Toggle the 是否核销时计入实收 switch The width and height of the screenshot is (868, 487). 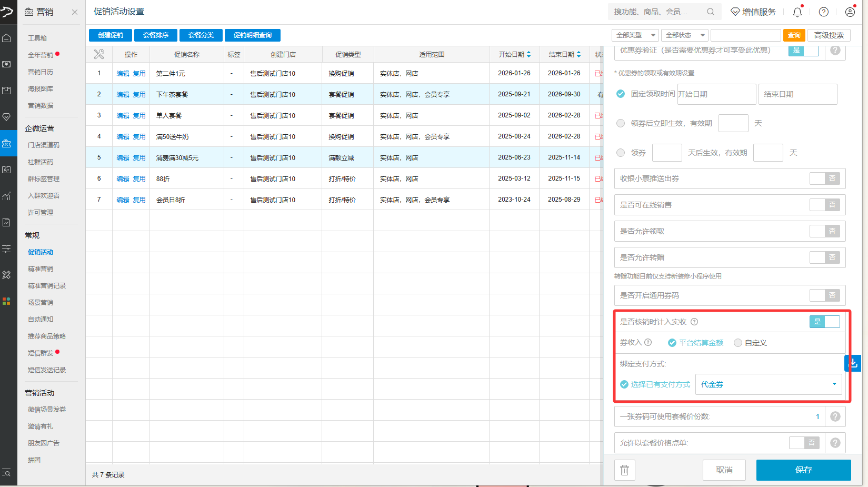tap(824, 322)
